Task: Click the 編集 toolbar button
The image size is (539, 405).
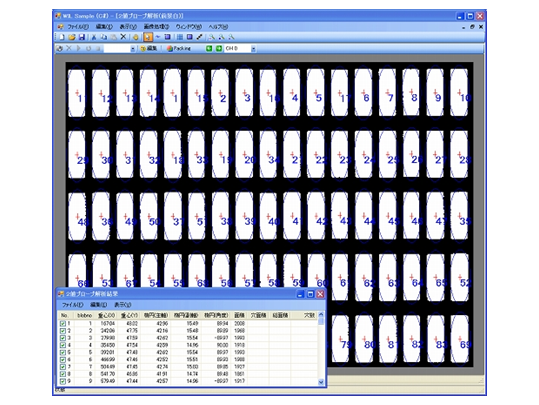Action: click(149, 48)
